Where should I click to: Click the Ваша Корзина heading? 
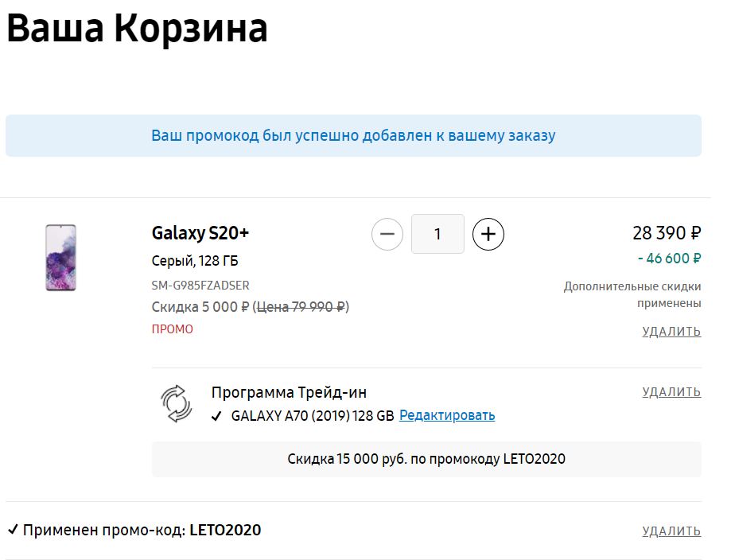pyautogui.click(x=137, y=29)
